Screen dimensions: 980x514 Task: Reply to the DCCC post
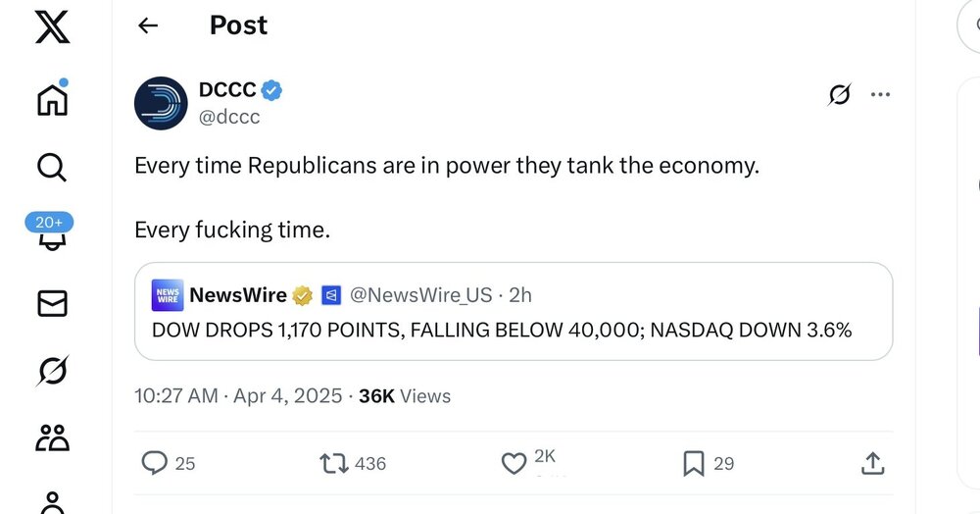pos(155,463)
